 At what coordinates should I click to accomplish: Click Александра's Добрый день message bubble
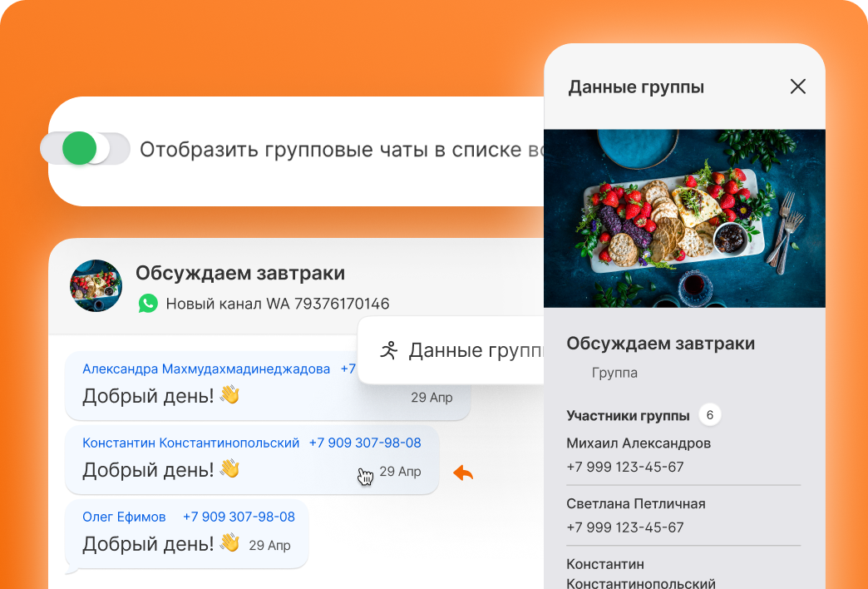pyautogui.click(x=268, y=386)
